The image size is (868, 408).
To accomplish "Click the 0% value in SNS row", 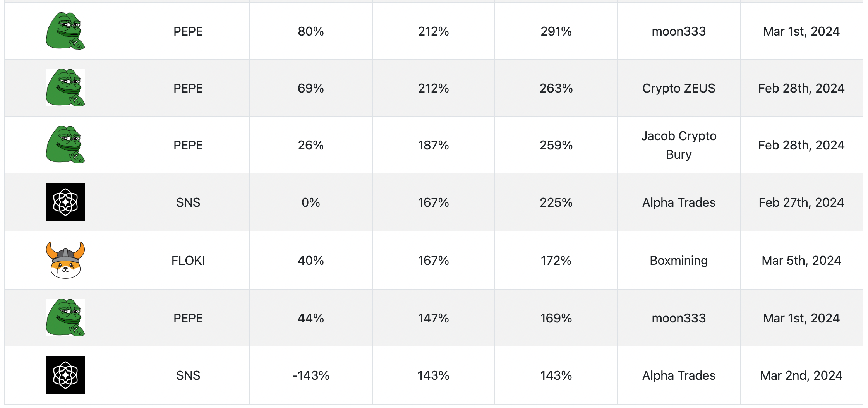I will click(311, 202).
